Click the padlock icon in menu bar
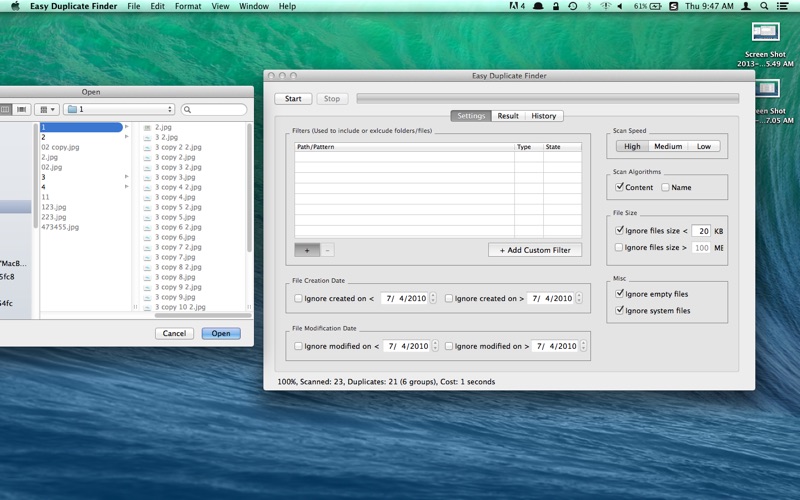Screen dimensions: 800x500 pos(556,6)
